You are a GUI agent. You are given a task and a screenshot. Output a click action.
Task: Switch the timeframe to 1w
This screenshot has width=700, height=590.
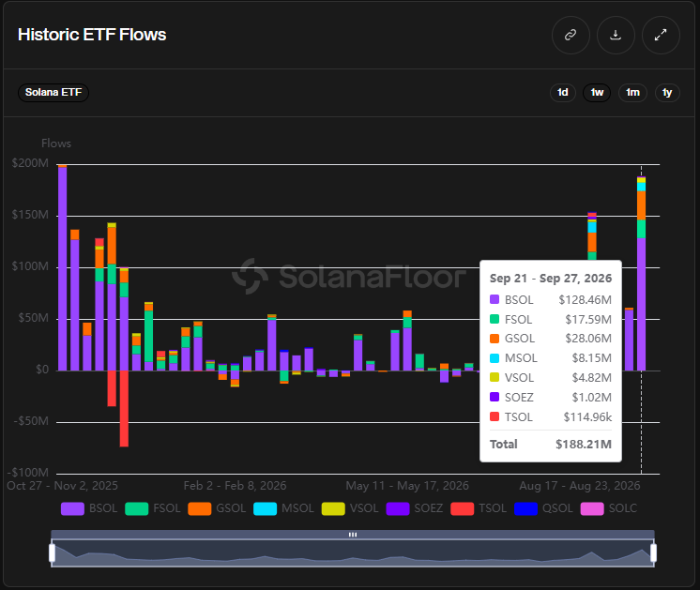597,92
